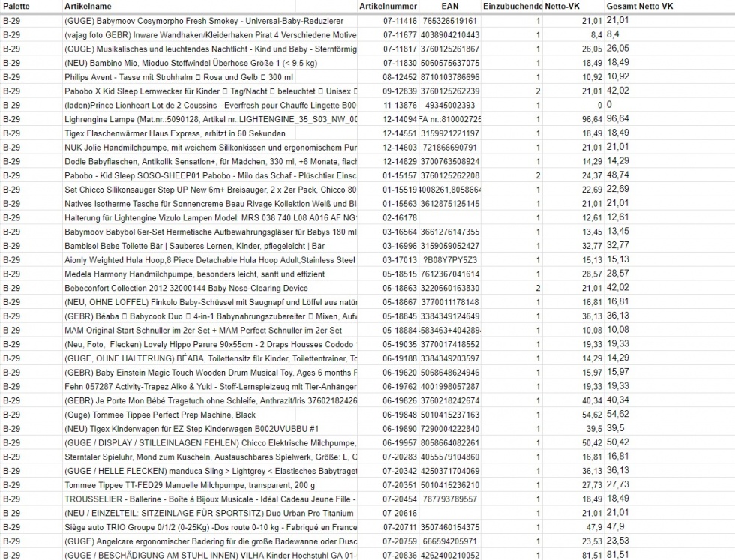Click the Duo Urban Pro Titanium cell
The height and width of the screenshot is (560, 735).
209,513
